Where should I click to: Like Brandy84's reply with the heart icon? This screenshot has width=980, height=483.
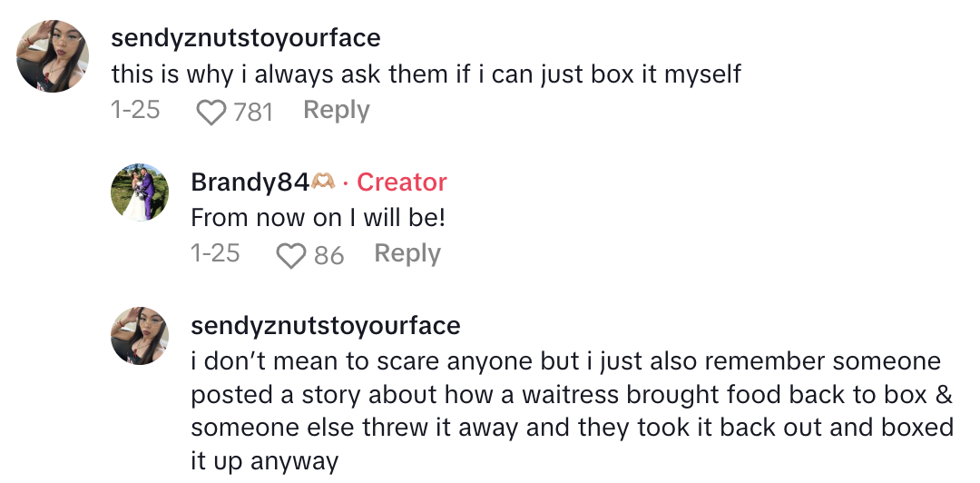tap(291, 255)
